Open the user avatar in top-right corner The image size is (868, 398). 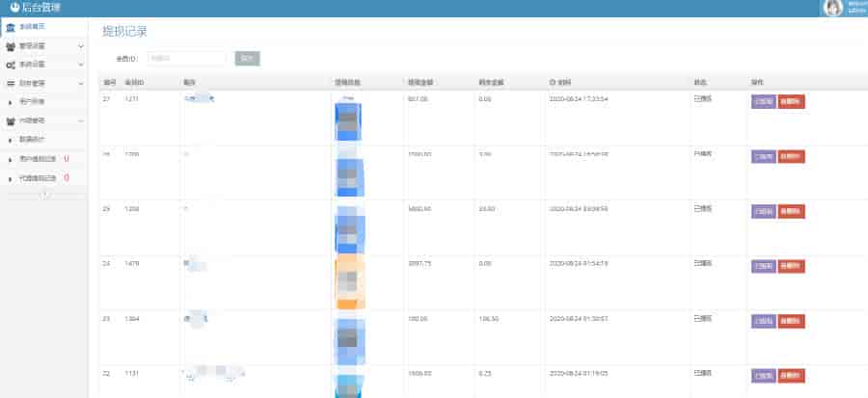pyautogui.click(x=831, y=9)
